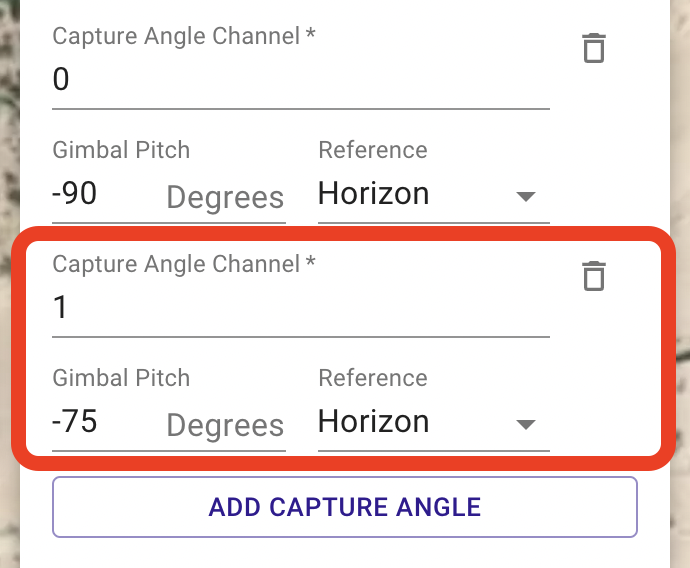Click the ADD CAPTURE ANGLE button
This screenshot has height=568, width=690.
tap(345, 507)
